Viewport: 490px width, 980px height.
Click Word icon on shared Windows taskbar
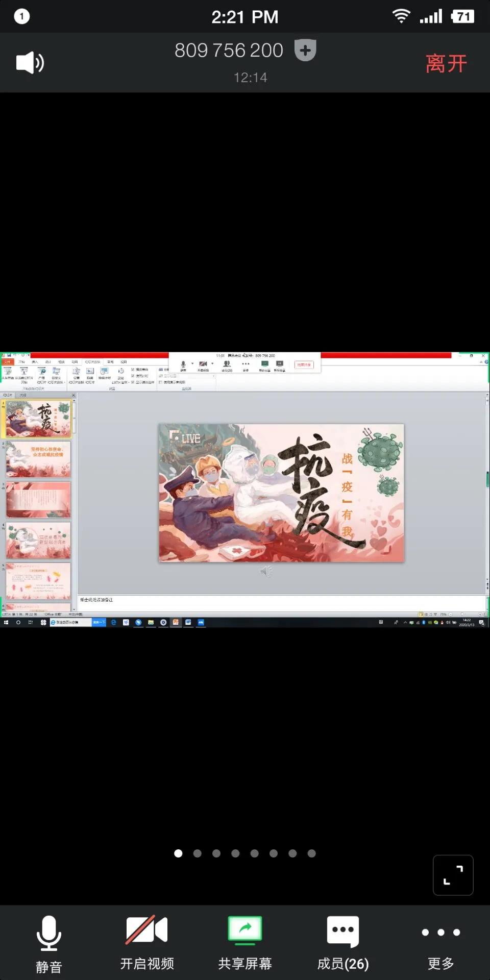[188, 622]
